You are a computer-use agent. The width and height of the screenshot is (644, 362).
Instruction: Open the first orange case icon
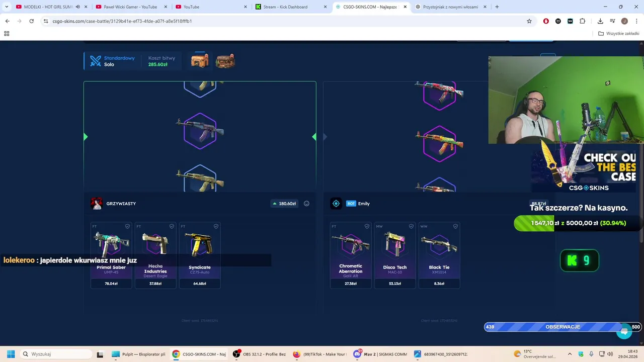click(x=200, y=60)
